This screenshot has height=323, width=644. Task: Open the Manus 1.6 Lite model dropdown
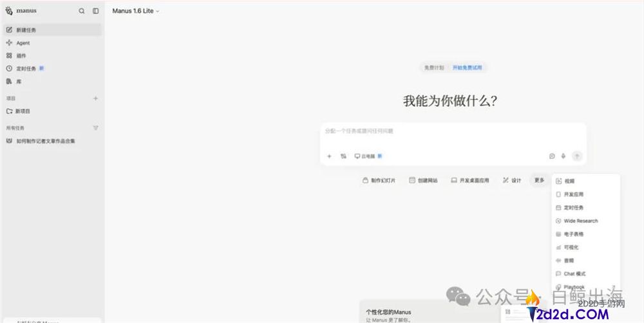(135, 11)
